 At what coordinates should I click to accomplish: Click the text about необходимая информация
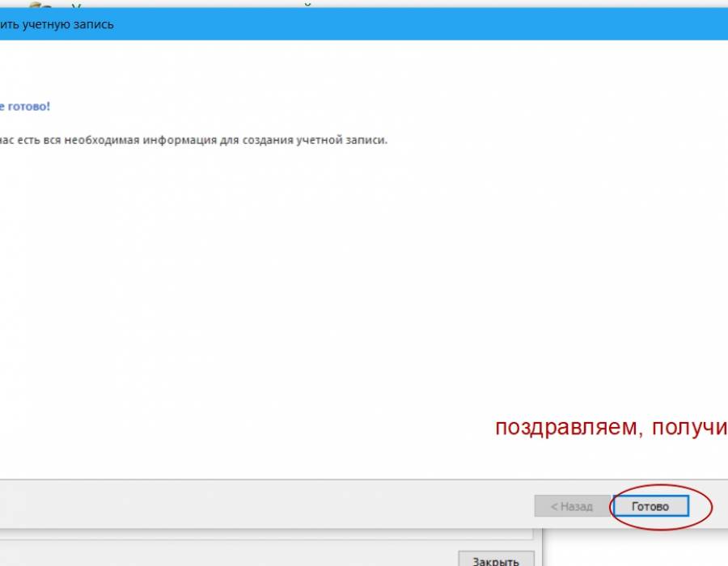[x=193, y=140]
